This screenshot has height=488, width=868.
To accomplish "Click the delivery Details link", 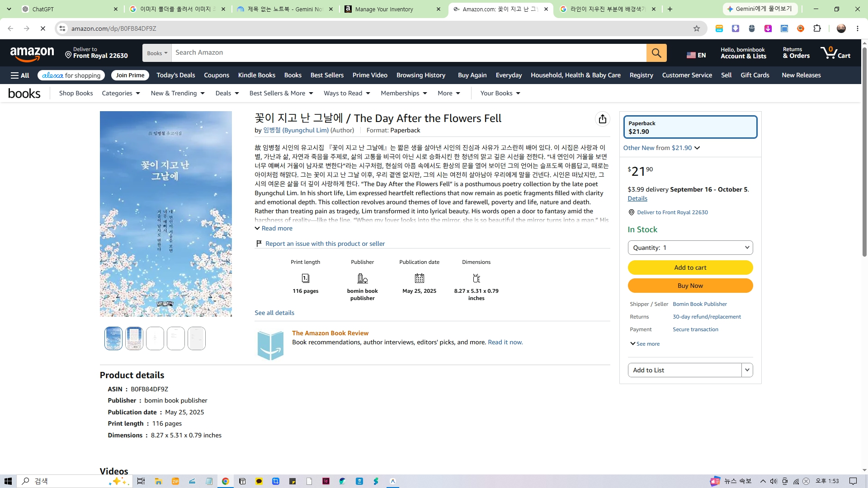I will coord(637,198).
